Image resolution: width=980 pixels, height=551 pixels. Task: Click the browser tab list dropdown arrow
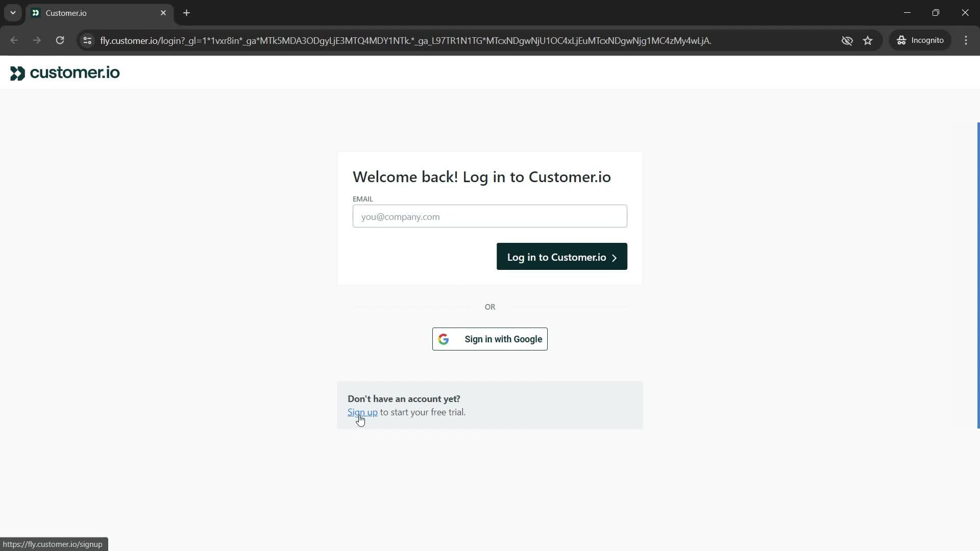(x=12, y=13)
